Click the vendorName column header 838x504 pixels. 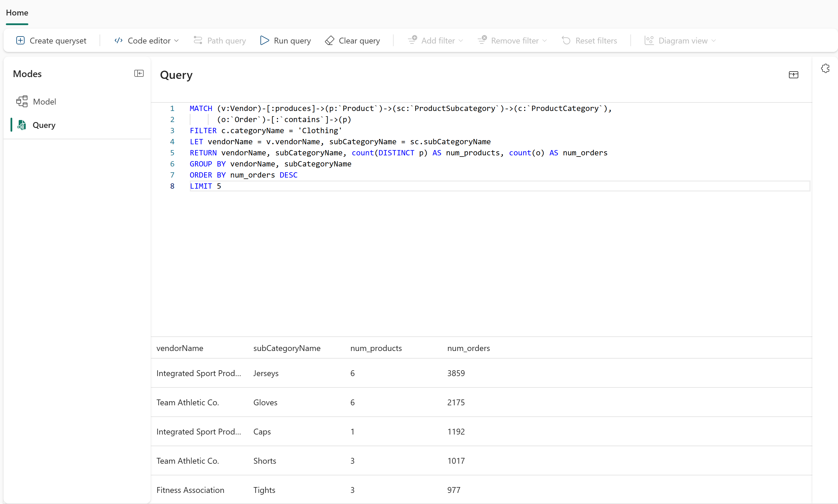(180, 348)
